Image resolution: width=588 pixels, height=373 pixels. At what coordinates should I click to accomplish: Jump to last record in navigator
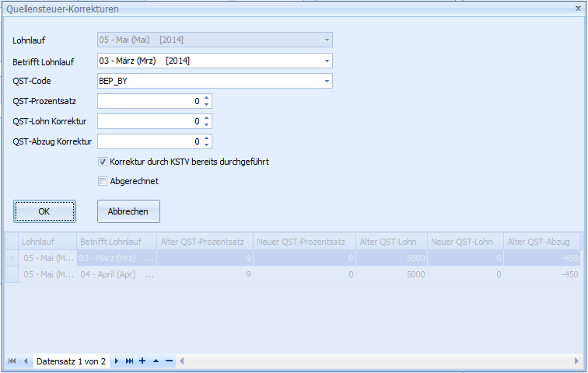130,361
